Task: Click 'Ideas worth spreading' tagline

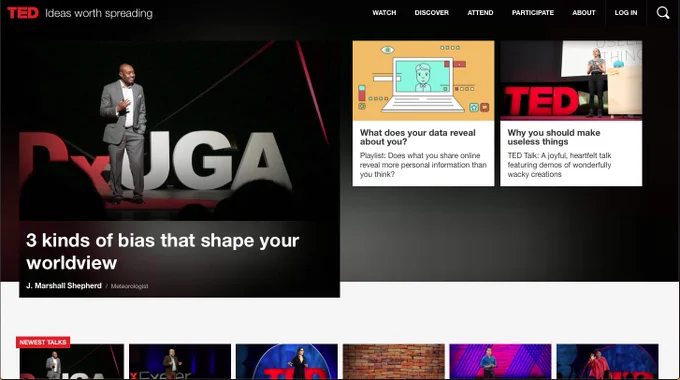Action: coord(99,13)
